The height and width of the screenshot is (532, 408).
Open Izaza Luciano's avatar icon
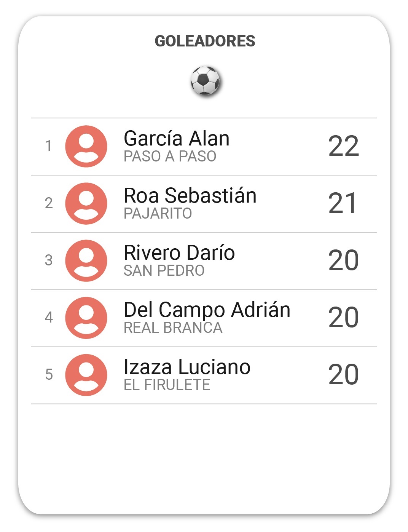click(x=86, y=375)
